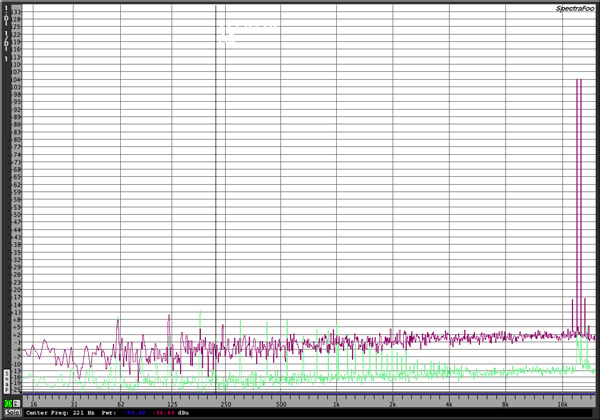The height and width of the screenshot is (420, 600).
Task: Click the 500 label on the frequency axis
Action: click(281, 404)
